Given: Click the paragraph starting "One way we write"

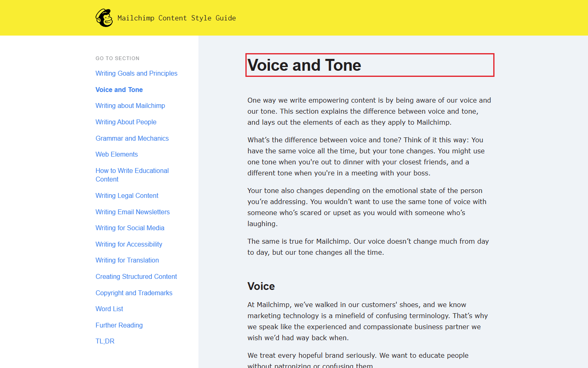Looking at the screenshot, I should 370,111.
